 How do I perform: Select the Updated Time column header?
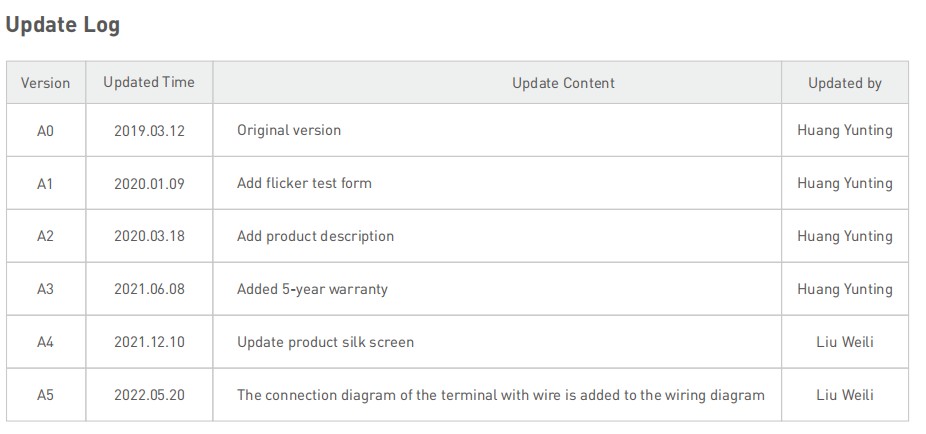(x=149, y=82)
